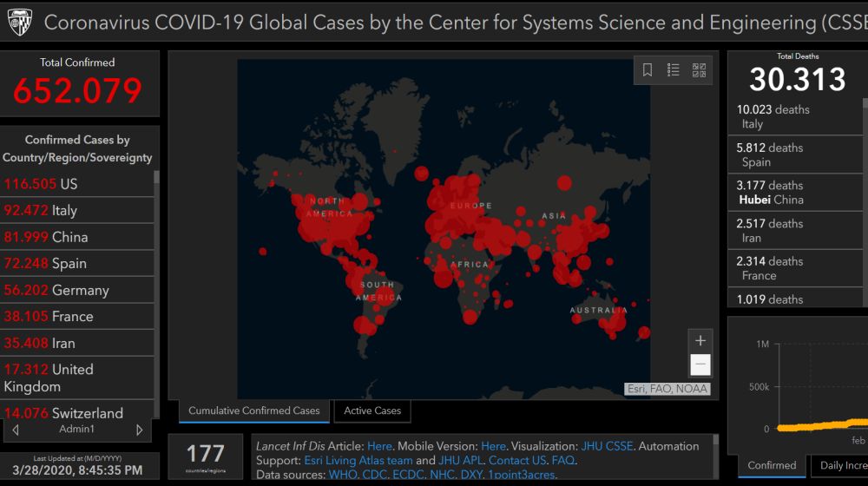Click the JHU CSSE visualization link
This screenshot has width=868, height=486.
[x=603, y=446]
